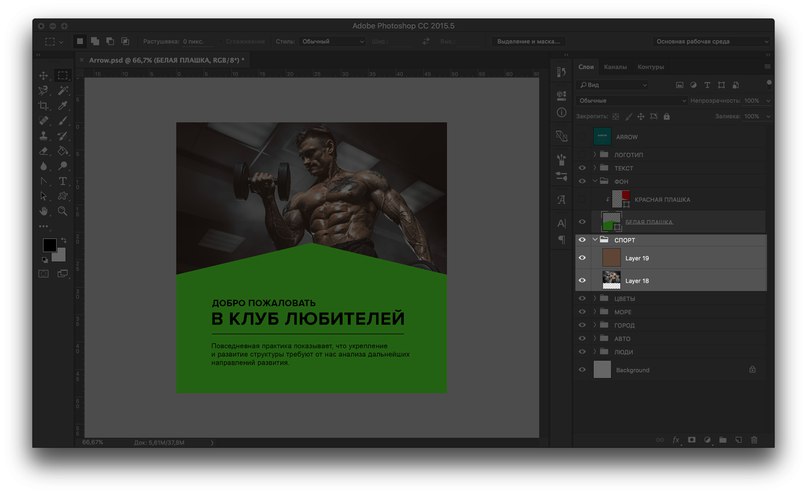This screenshot has height=494, width=807.
Task: Create a new adjustment layer
Action: coord(707,440)
